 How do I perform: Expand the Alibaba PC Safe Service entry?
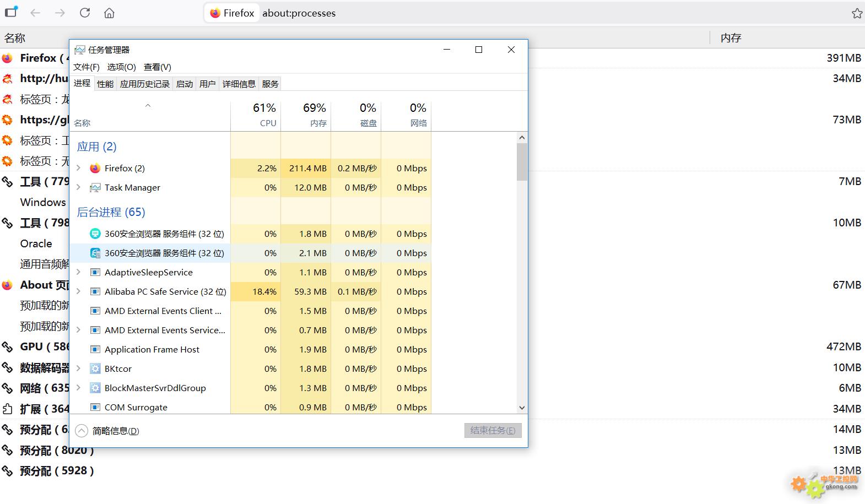(x=79, y=291)
